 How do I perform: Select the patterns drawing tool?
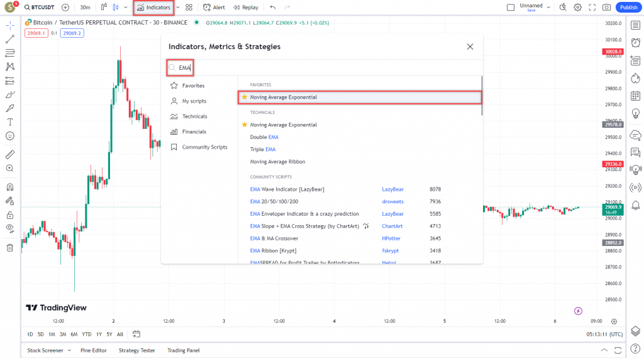pos(10,67)
